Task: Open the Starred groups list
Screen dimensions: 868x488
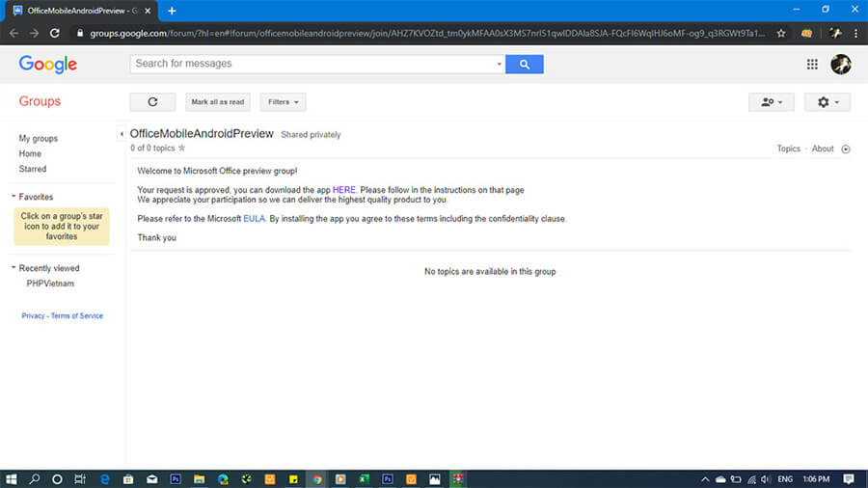Action: [x=33, y=169]
